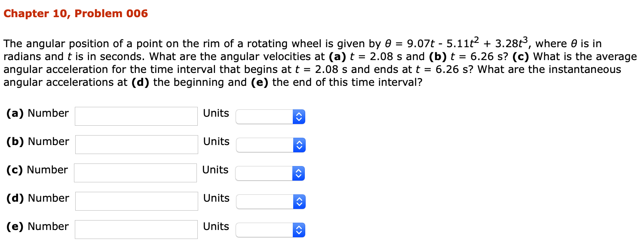The image size is (644, 248).
Task: Click the blue chevron icon beside Units (a)
Action: pos(300,116)
